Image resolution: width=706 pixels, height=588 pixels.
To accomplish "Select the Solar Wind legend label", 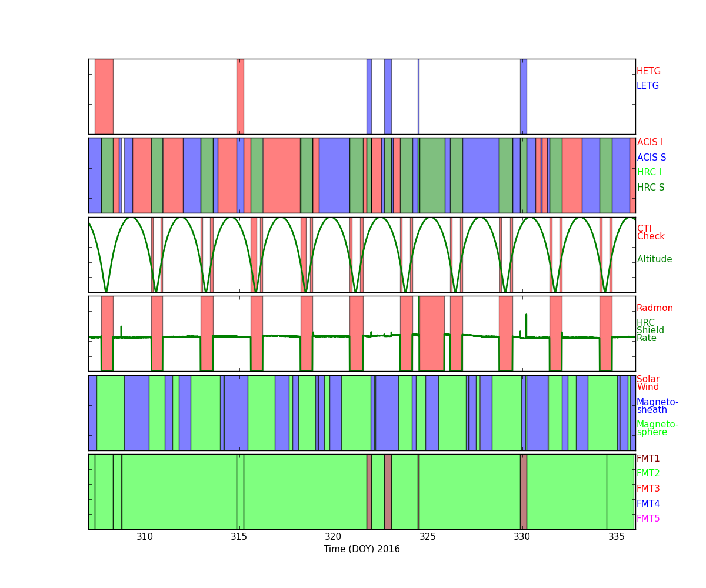I will (648, 383).
